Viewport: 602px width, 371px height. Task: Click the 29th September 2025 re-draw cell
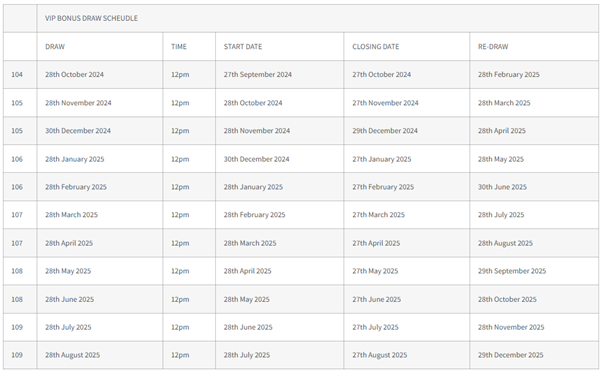click(x=534, y=271)
